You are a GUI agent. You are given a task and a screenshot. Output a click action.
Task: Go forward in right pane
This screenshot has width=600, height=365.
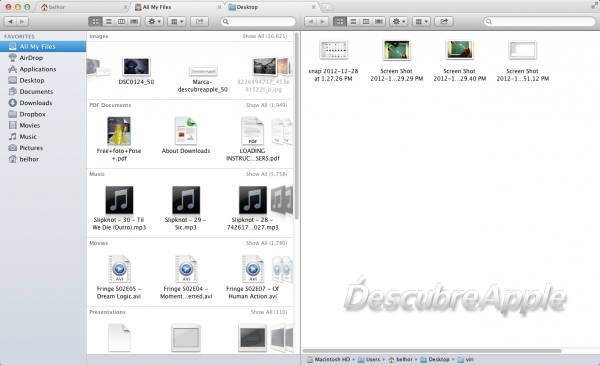tap(323, 21)
